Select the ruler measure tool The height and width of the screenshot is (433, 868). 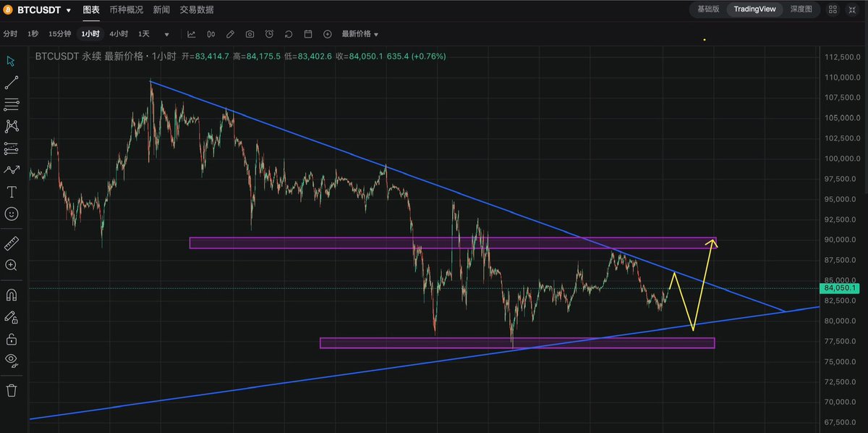click(x=11, y=243)
